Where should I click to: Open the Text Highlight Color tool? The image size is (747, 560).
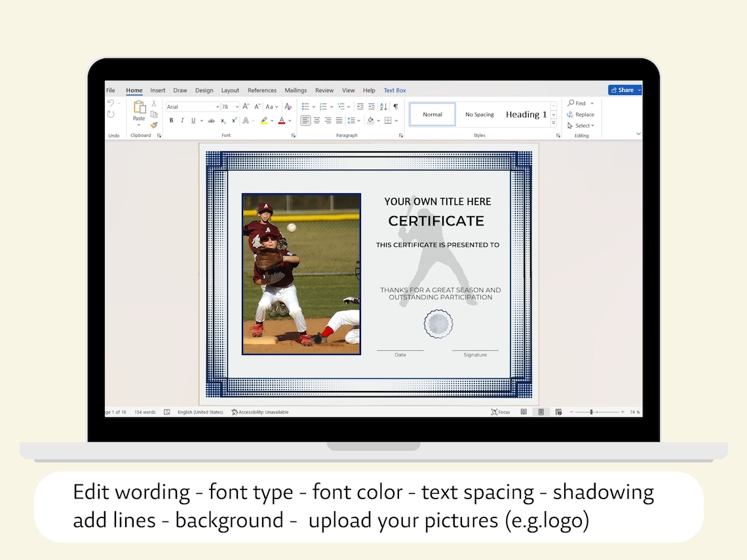click(263, 120)
